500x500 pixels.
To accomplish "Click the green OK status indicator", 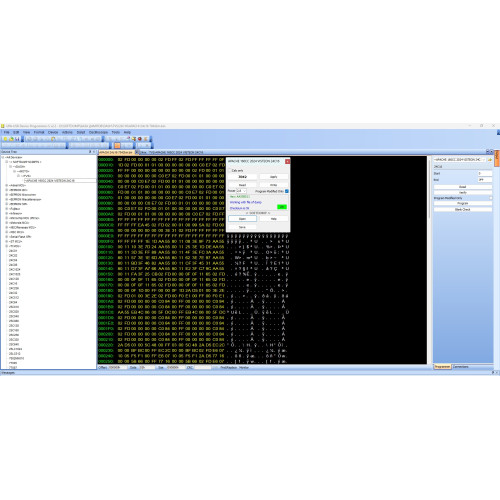I will pos(282,207).
